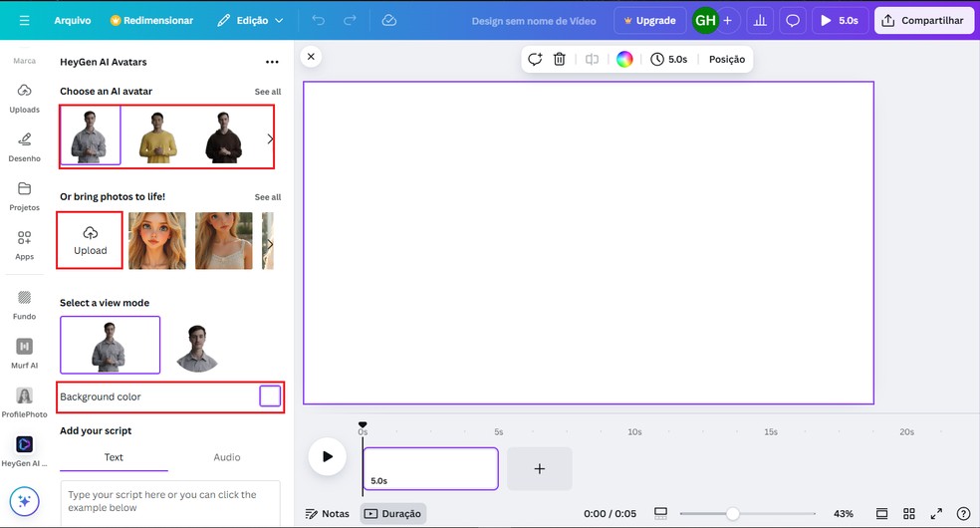Open the Apps sidebar panel
The height and width of the screenshot is (528, 980).
point(24,245)
